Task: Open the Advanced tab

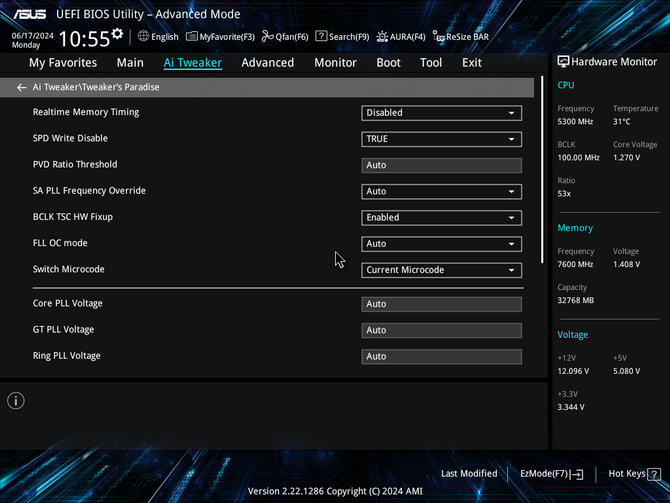Action: coord(267,63)
